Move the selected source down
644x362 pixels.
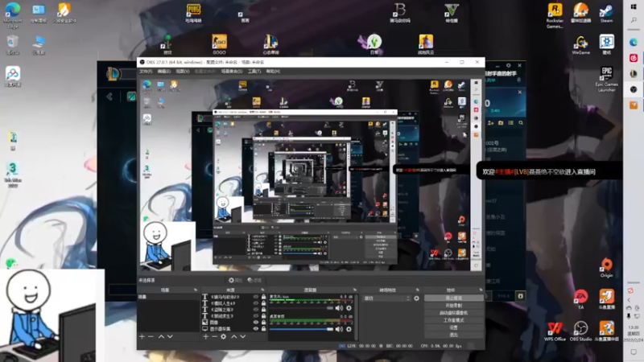tap(243, 336)
